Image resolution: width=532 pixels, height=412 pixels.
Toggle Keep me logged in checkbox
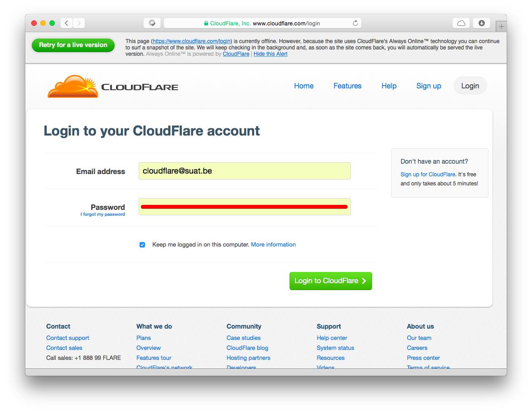(x=142, y=245)
